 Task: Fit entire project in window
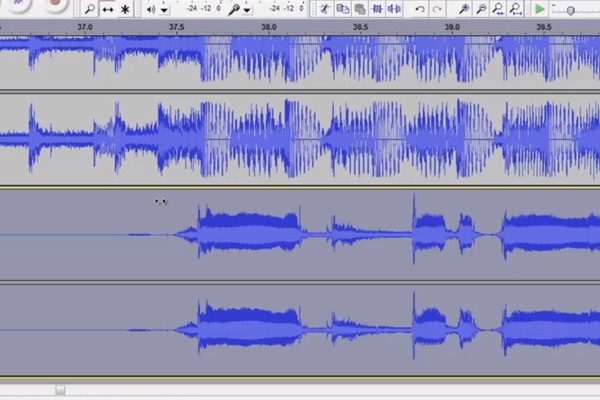[x=517, y=9]
